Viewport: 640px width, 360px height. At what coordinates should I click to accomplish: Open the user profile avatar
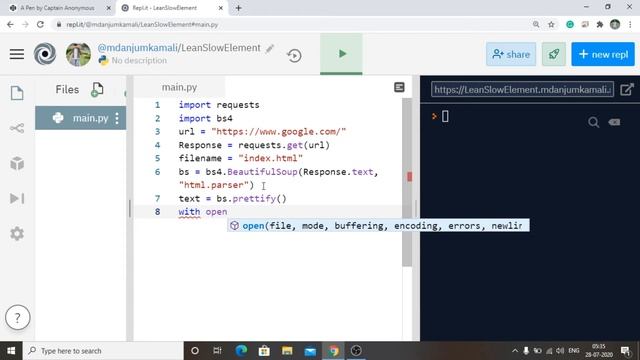(x=78, y=54)
